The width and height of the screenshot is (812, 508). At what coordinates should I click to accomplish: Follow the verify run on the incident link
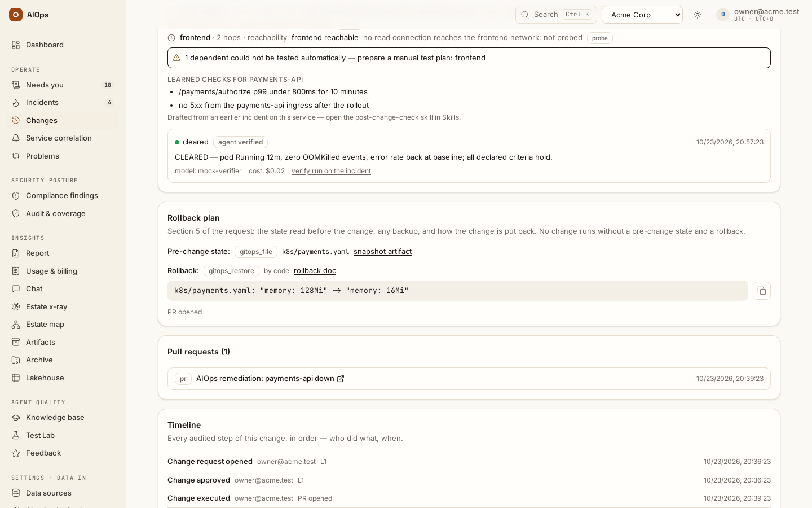(331, 171)
